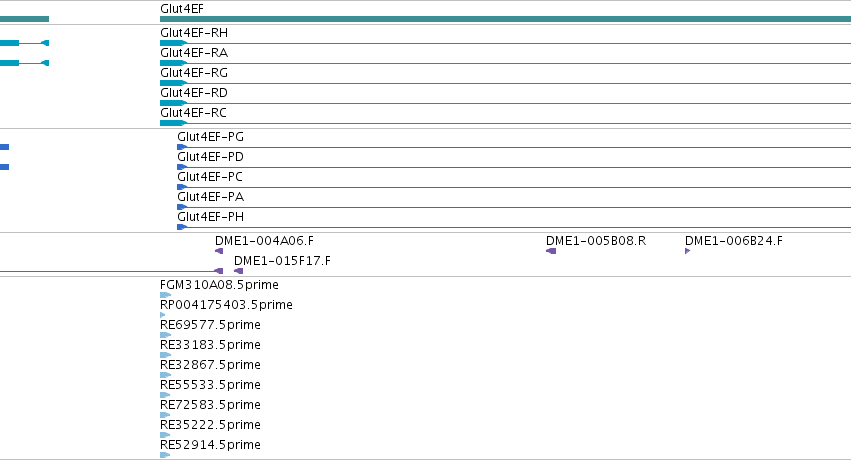Select the RE33183.5prime EST label

pyautogui.click(x=211, y=345)
